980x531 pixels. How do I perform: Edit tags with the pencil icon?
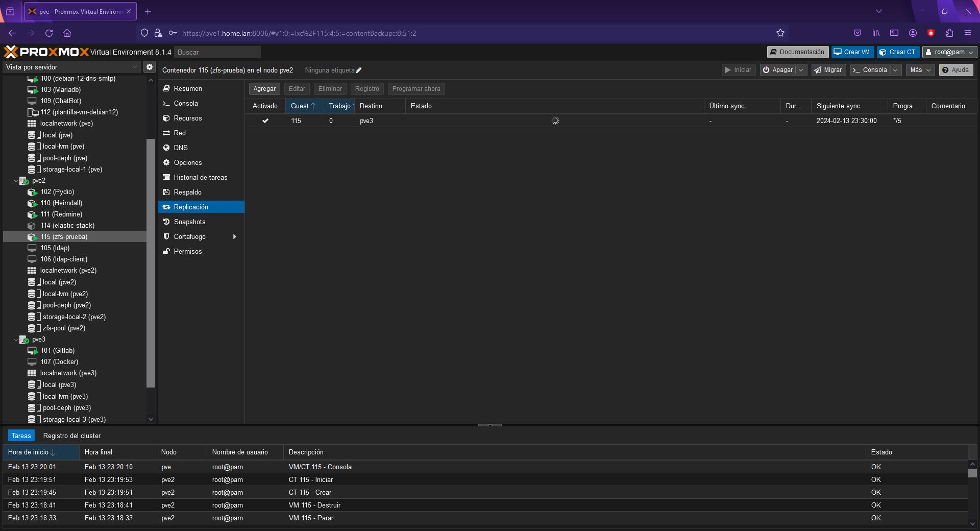tap(358, 70)
